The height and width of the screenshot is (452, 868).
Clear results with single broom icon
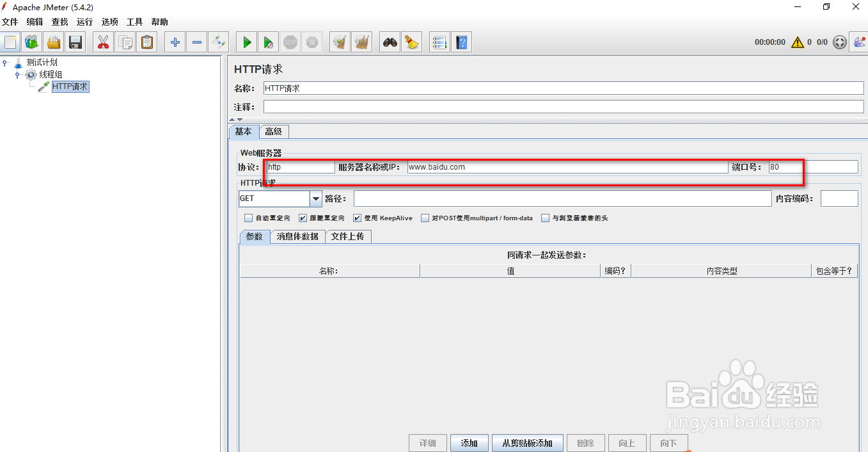click(340, 43)
